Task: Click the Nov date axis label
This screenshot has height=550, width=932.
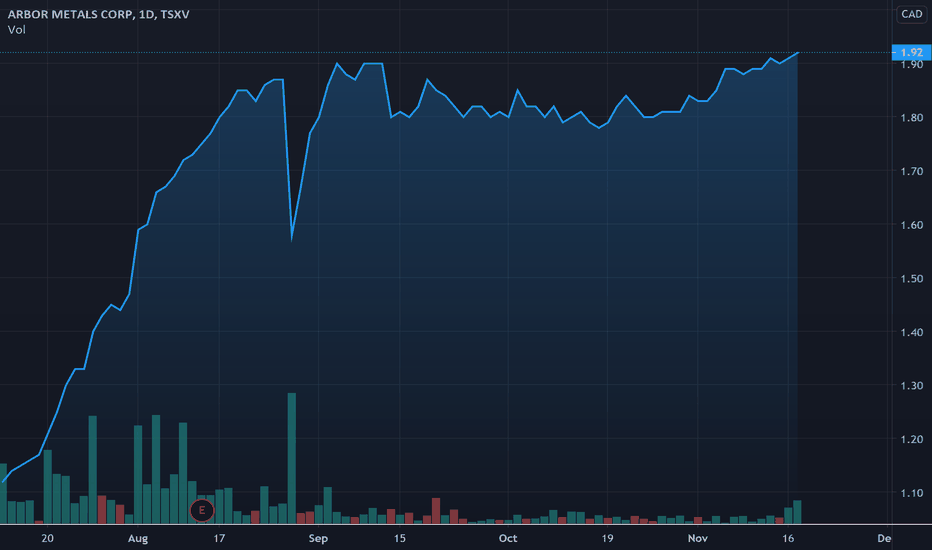Action: pyautogui.click(x=698, y=539)
